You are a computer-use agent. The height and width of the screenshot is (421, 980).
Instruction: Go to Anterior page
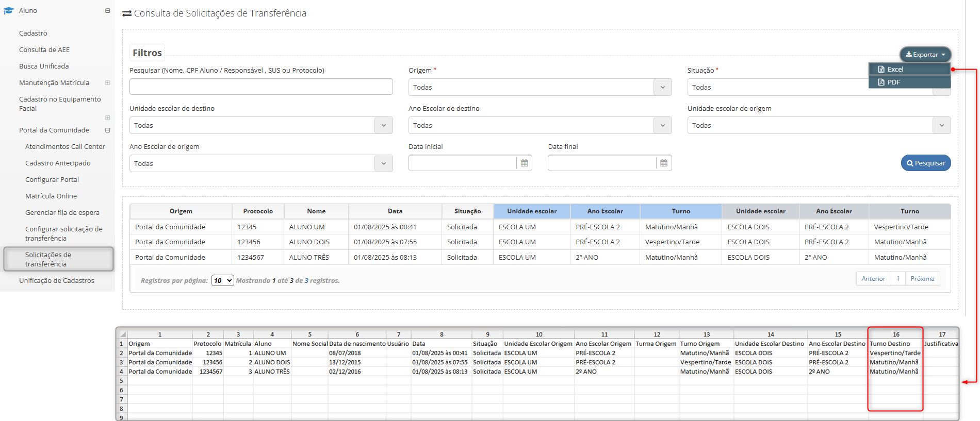pyautogui.click(x=873, y=279)
